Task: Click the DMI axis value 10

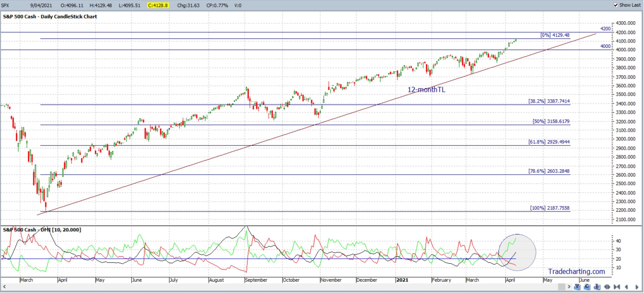Action: [x=618, y=267]
